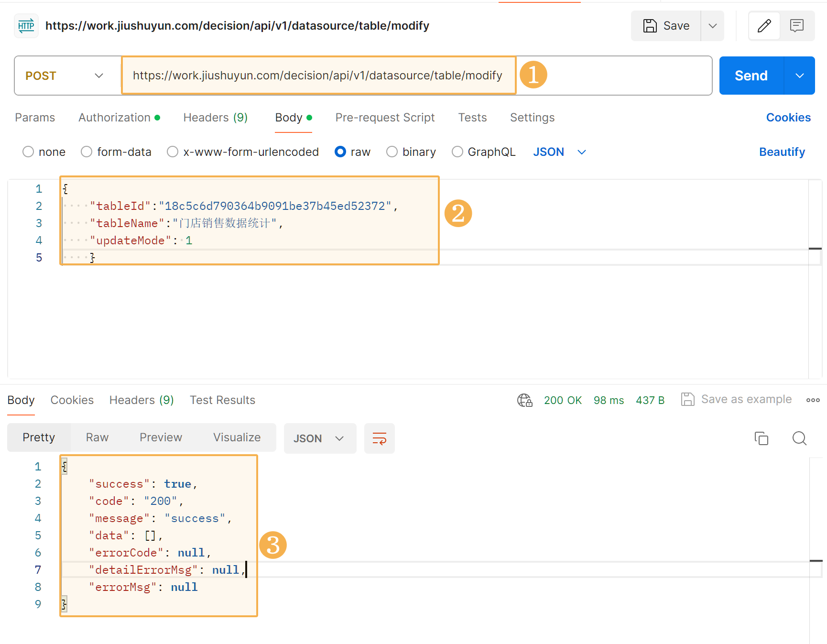Click the HTTP request type icon
This screenshot has height=644, width=827.
[x=26, y=26]
